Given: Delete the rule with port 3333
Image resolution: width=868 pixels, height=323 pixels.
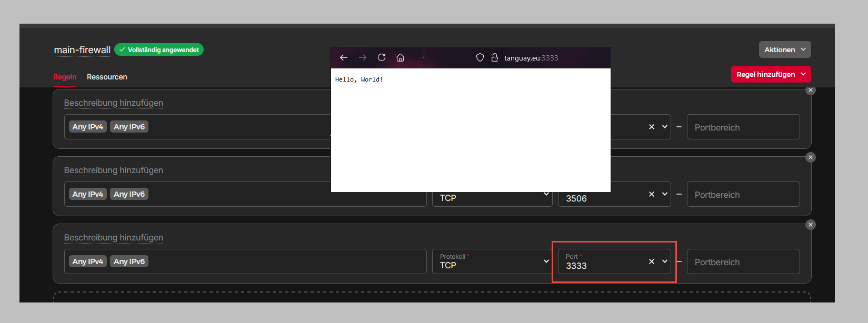Looking at the screenshot, I should tap(811, 225).
